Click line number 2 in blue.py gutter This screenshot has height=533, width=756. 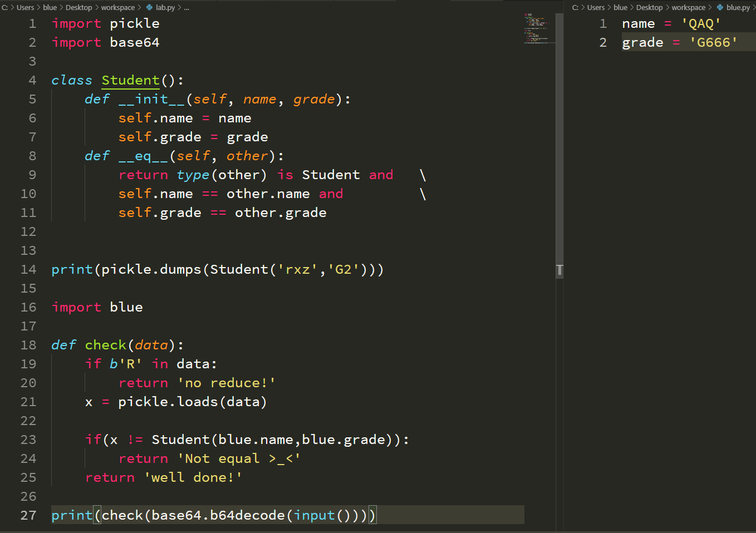(x=603, y=42)
